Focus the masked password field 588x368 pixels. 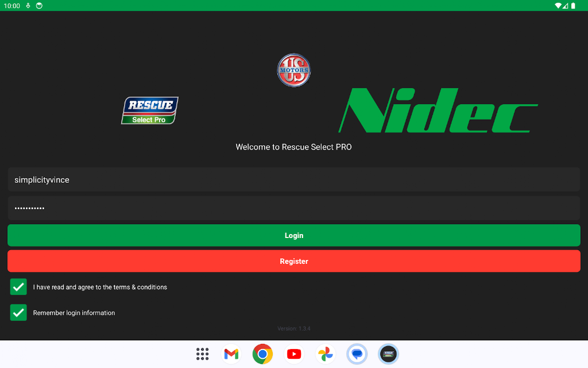tap(294, 208)
